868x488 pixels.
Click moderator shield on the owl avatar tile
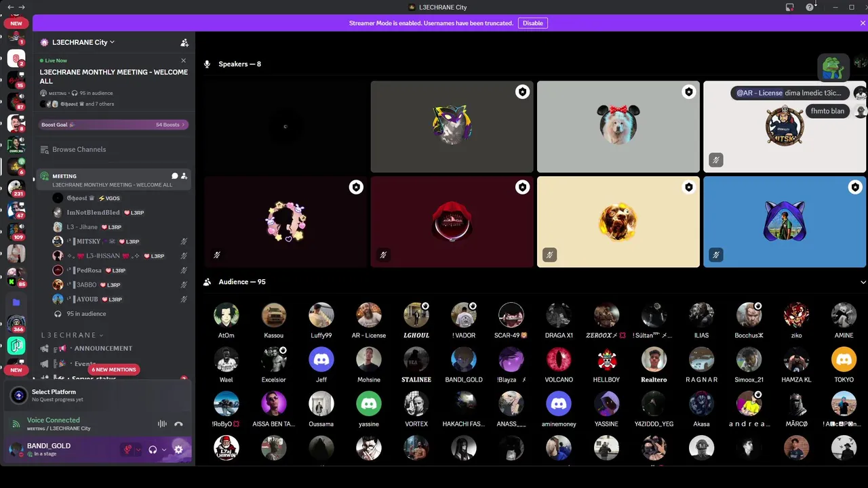pos(522,91)
